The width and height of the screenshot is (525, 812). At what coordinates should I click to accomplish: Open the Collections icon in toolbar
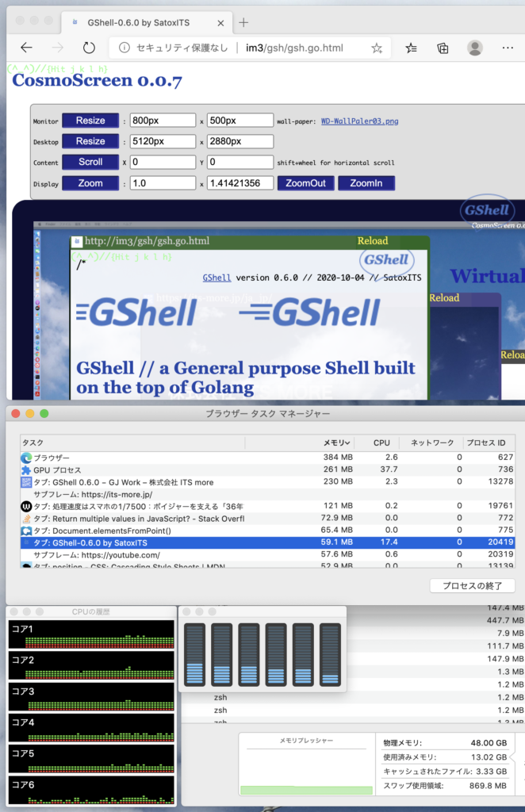click(443, 48)
